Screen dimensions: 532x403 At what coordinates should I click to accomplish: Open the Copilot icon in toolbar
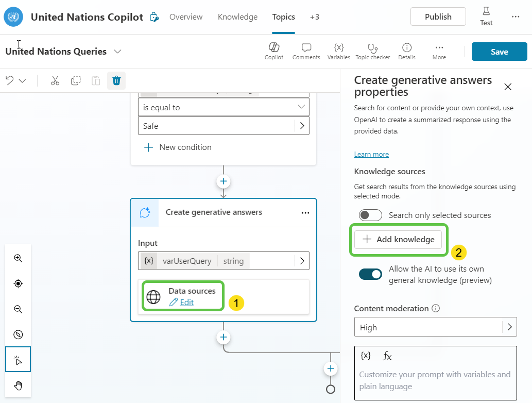point(274,51)
